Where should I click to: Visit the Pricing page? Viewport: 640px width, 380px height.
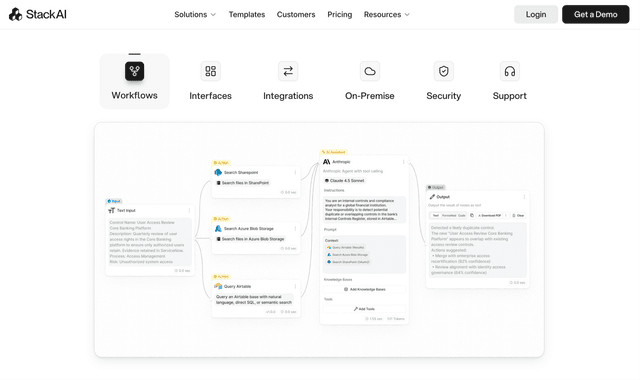coord(340,14)
